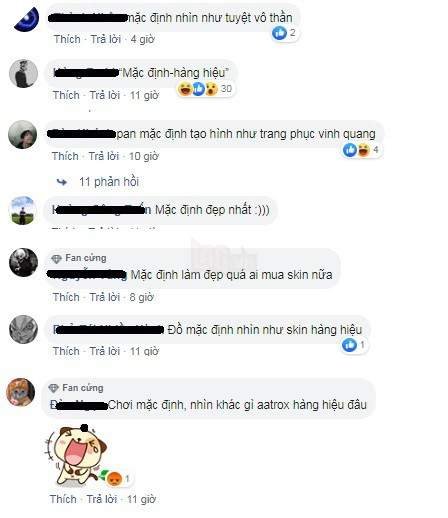Image resolution: width=448 pixels, height=518 pixels.
Task: Click Trả lời under 'Mặc định-hàng hiệu' comment
Action: (105, 95)
